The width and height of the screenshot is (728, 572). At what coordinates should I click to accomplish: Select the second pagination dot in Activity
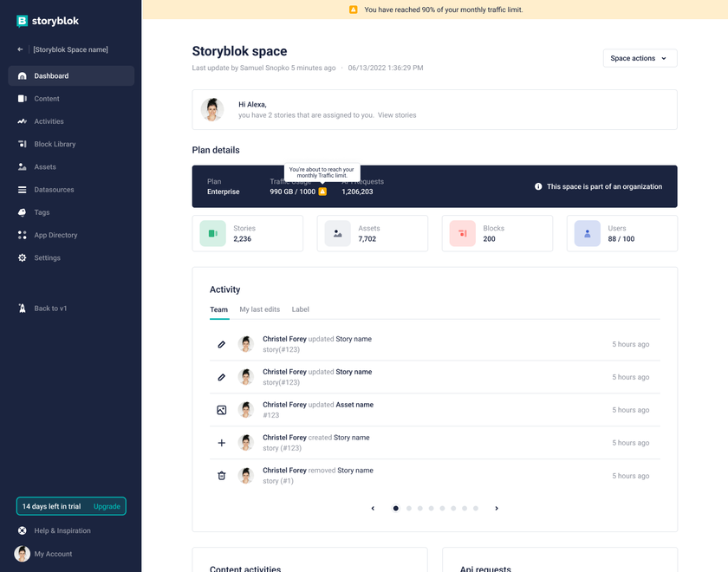pos(409,509)
